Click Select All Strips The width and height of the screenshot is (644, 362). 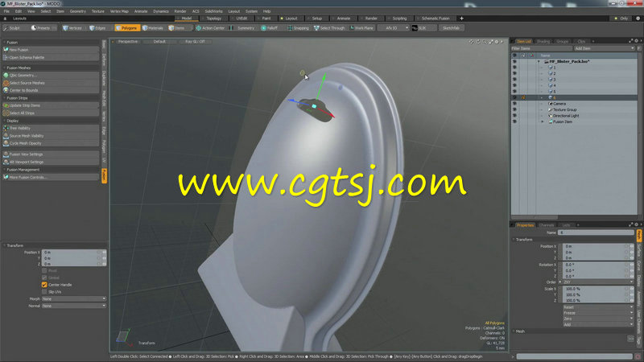pyautogui.click(x=51, y=113)
